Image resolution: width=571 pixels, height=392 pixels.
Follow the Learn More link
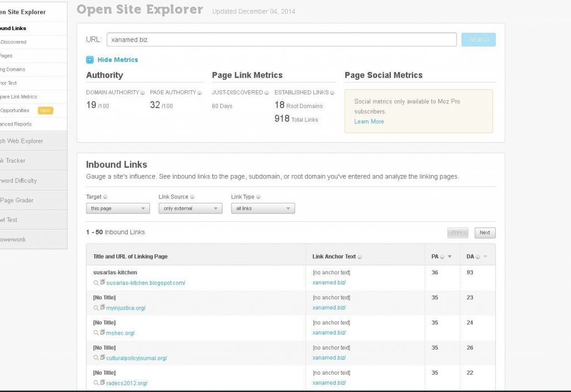pyautogui.click(x=369, y=122)
